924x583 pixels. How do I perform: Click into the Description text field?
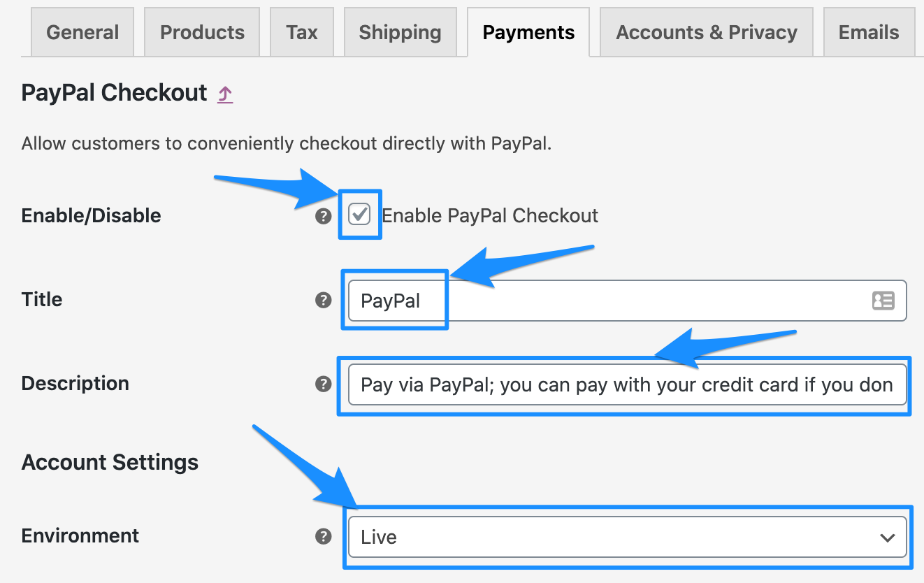coord(626,384)
